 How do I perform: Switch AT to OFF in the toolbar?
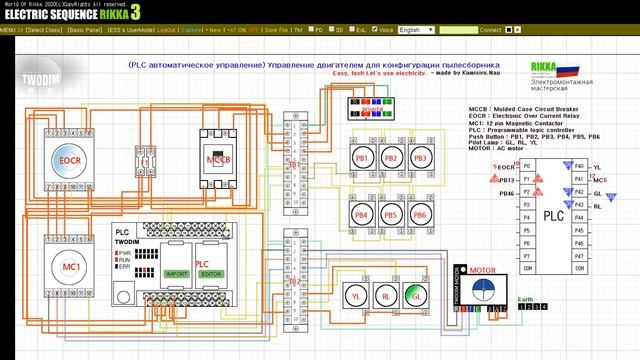point(253,30)
